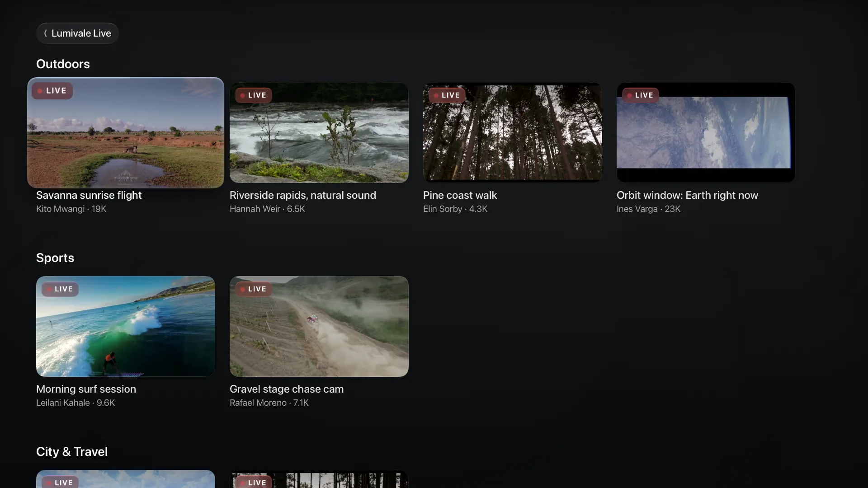Select title 'Morning surf session'
The width and height of the screenshot is (868, 488).
tap(86, 389)
